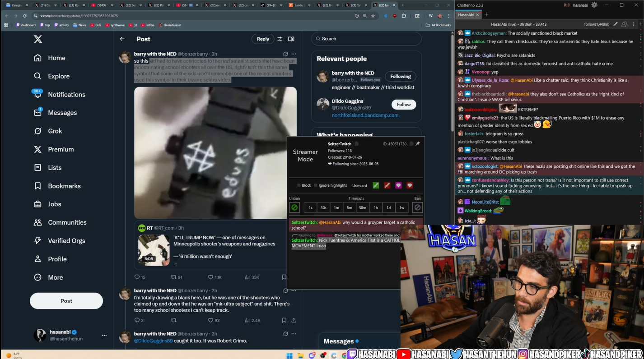
Task: Open the post's attached image
Action: click(215, 152)
